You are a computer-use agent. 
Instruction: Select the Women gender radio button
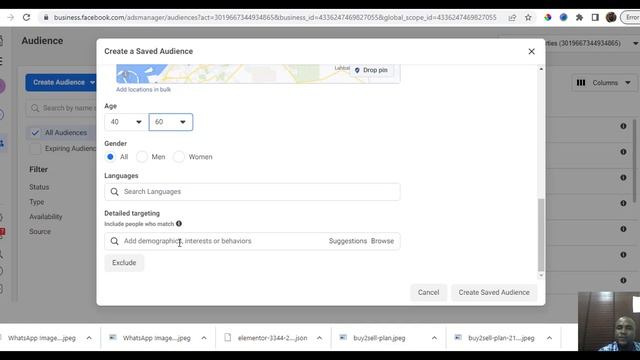tap(178, 157)
